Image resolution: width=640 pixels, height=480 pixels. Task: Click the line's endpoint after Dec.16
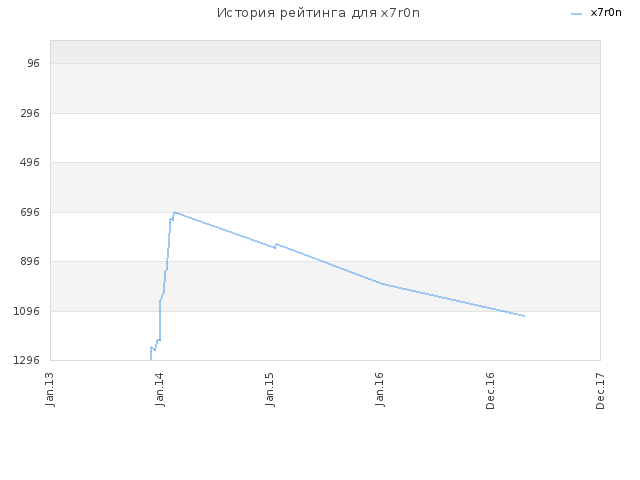click(524, 316)
